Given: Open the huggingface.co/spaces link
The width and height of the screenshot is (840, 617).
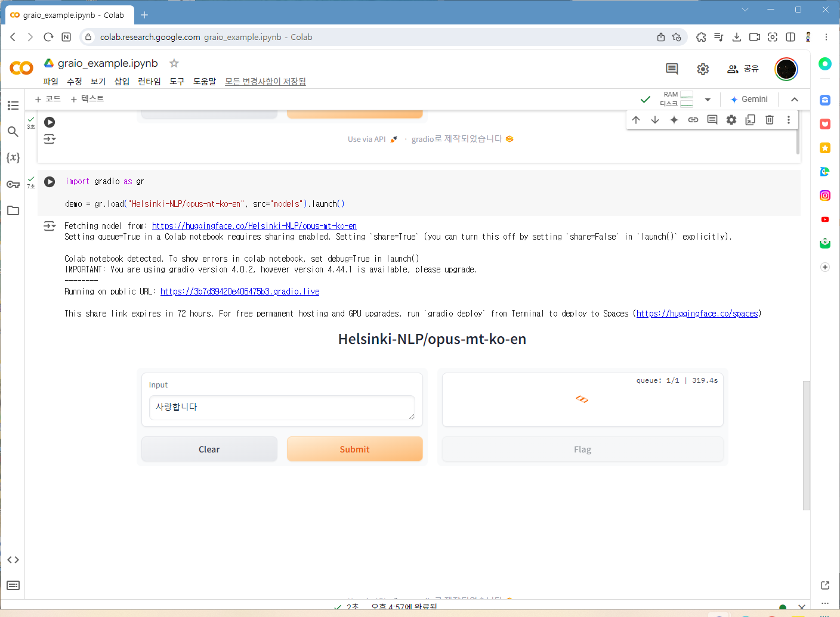Looking at the screenshot, I should 697,314.
